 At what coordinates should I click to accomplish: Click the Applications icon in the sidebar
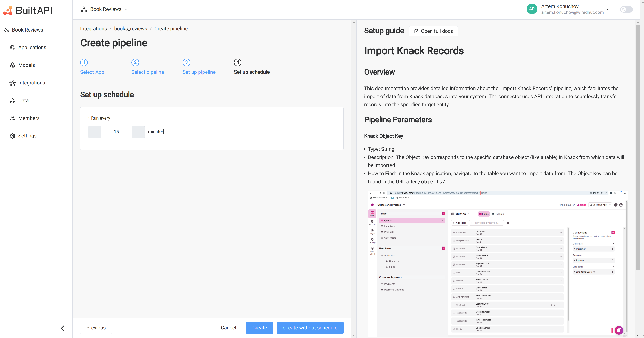tap(12, 48)
